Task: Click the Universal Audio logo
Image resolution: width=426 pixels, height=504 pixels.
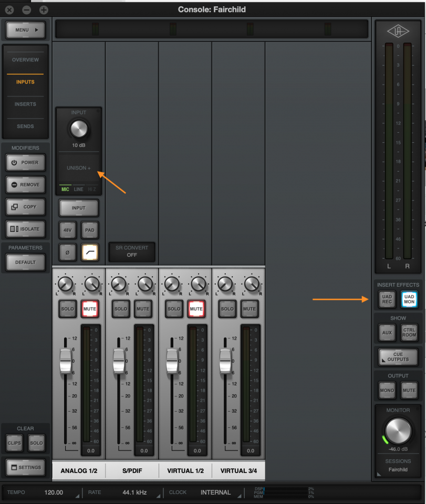Action: click(398, 31)
